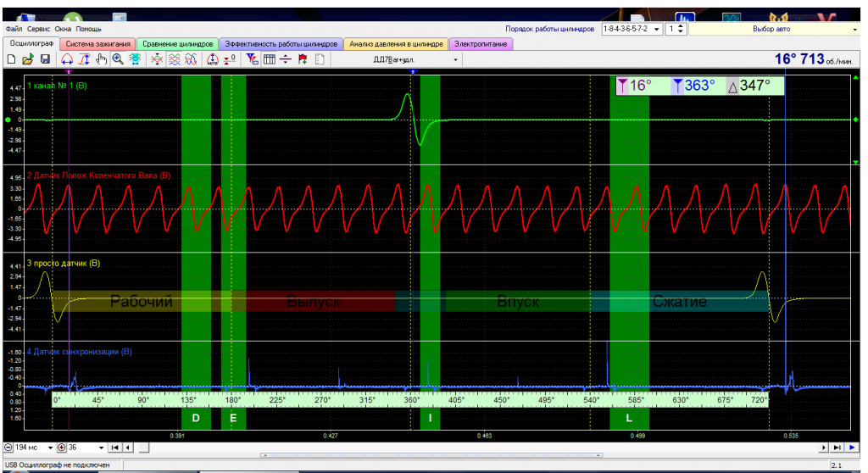Save the recording with floppy disk icon
868x473 pixels.
click(45, 59)
